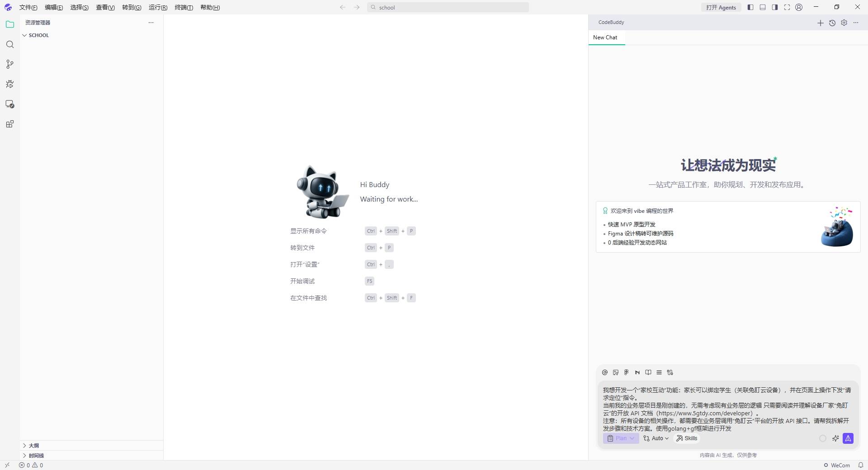The height and width of the screenshot is (470, 868).
Task: Open the Search view in activity bar
Action: [10, 44]
